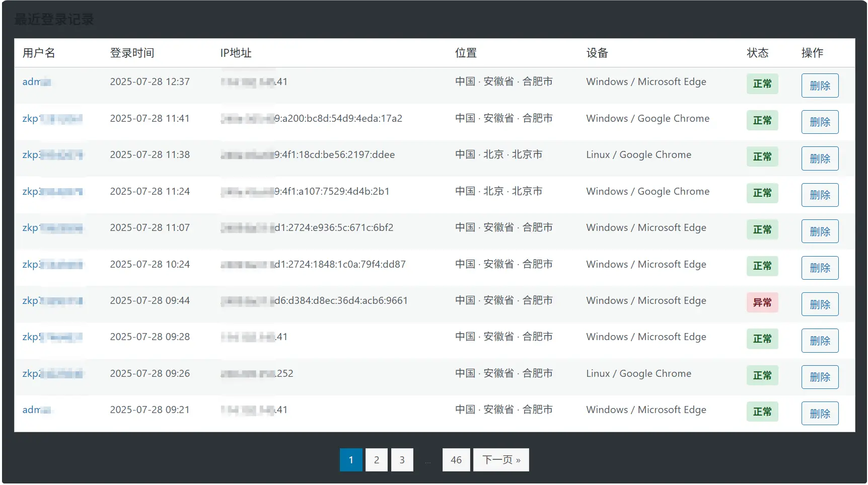Open the zkp user link at 09:44
868x485 pixels.
tap(52, 300)
